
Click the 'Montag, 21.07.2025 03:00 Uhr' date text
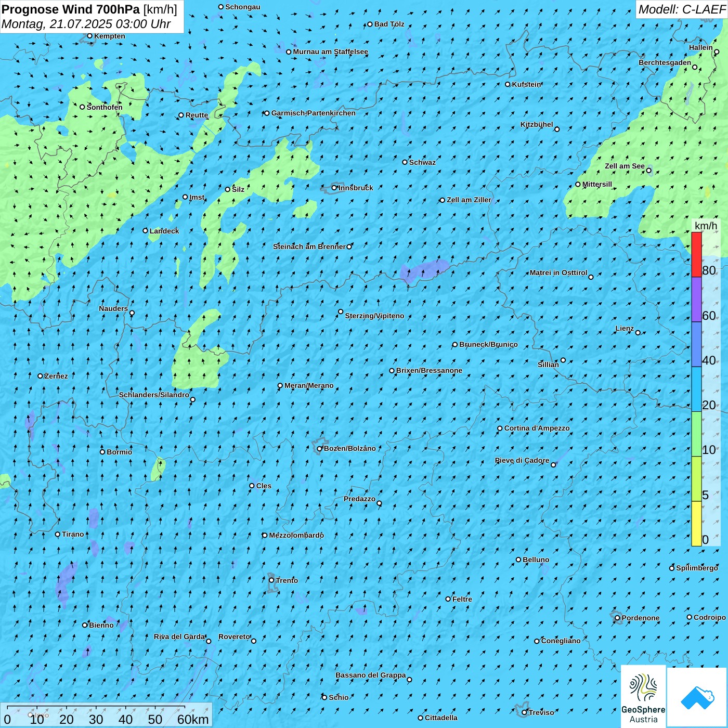coord(86,24)
